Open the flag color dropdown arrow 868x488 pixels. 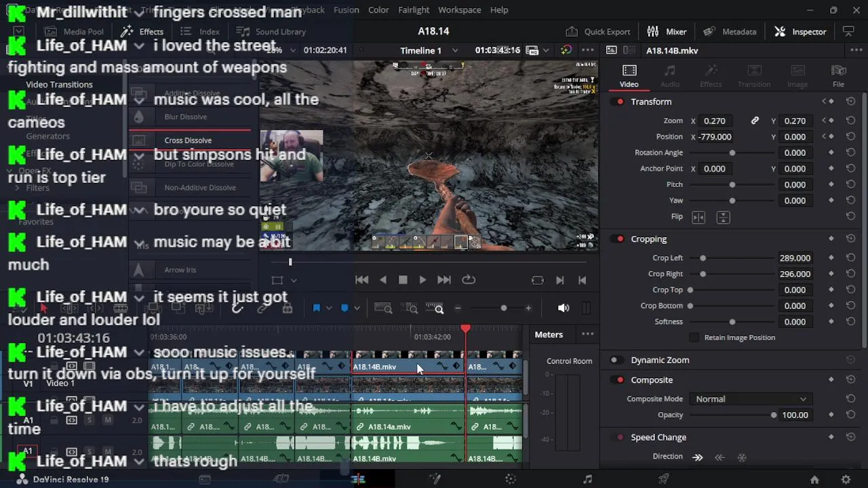coord(329,308)
